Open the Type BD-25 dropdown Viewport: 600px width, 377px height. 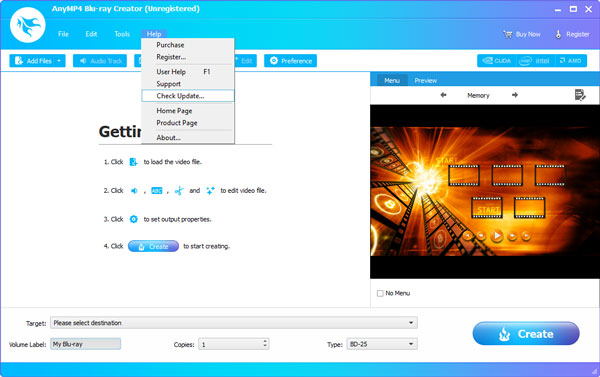(382, 344)
